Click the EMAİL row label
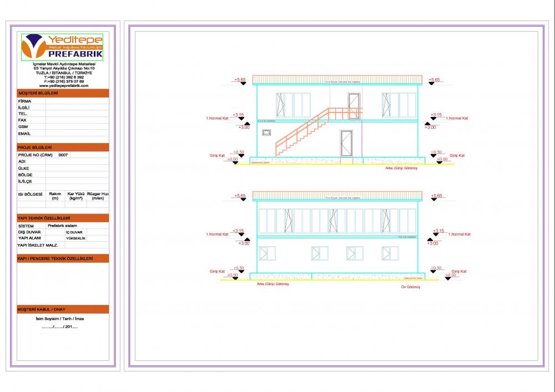The width and height of the screenshot is (555, 392). tap(24, 134)
